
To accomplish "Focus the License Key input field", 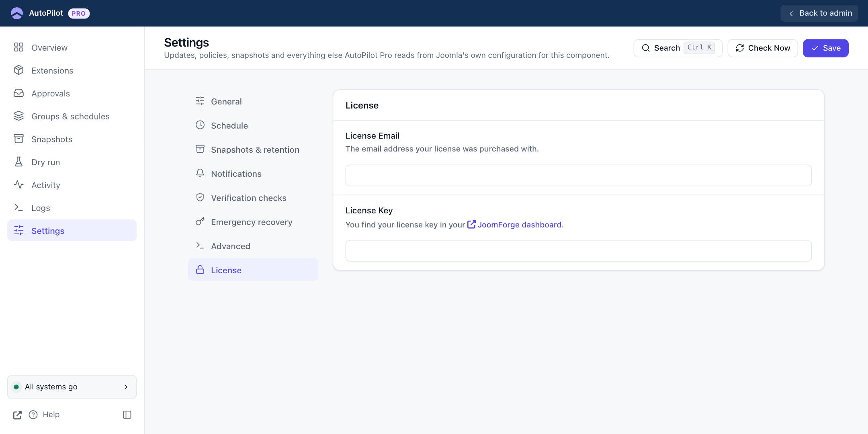I will pos(578,251).
